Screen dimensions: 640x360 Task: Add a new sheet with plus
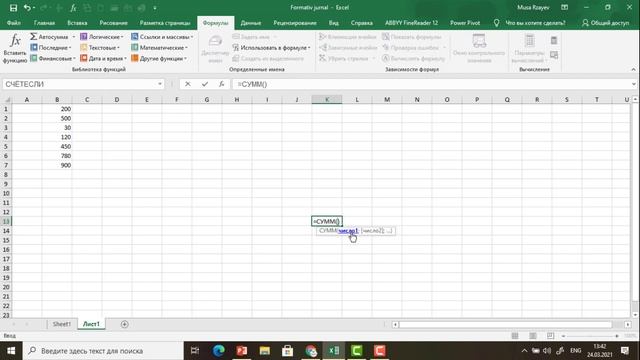click(x=124, y=324)
